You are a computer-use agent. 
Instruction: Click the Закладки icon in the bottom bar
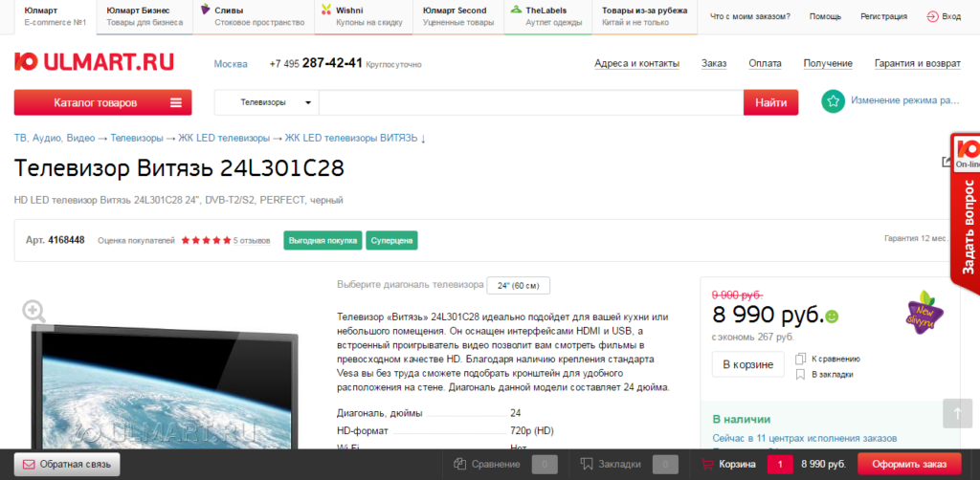(x=587, y=464)
